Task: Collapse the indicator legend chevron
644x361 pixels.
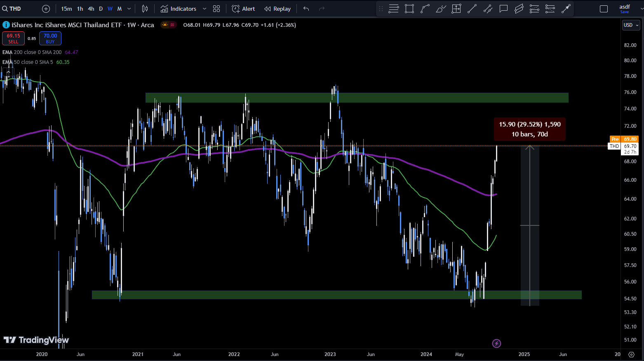Action: click(x=8, y=72)
